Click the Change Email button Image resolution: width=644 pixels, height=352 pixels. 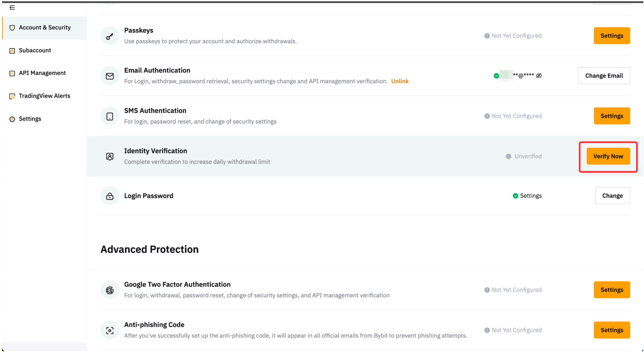(604, 76)
